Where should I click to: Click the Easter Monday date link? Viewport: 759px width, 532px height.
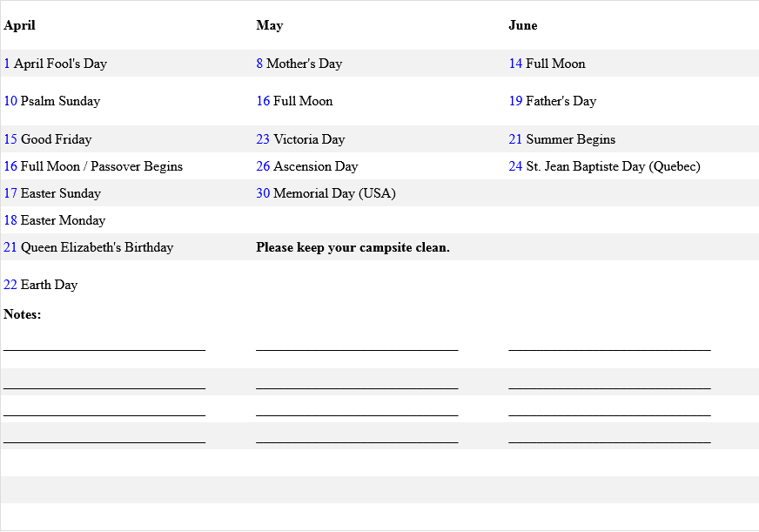click(10, 220)
